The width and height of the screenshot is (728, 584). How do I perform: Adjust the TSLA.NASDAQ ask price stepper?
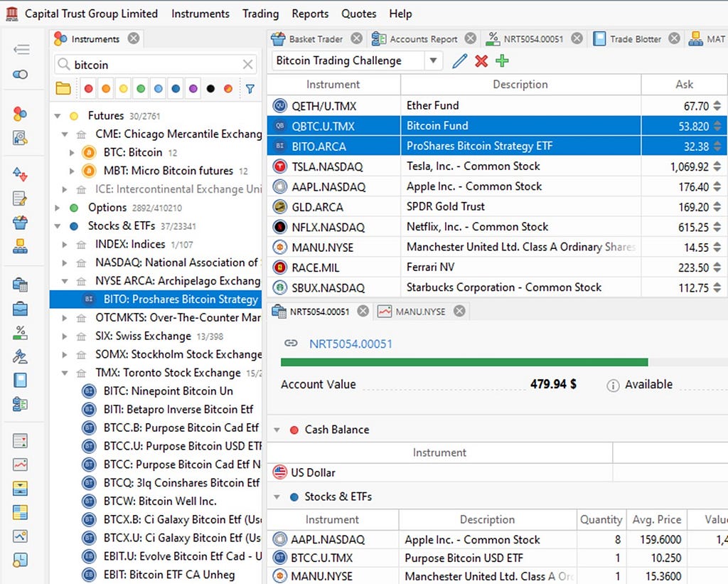point(717,166)
